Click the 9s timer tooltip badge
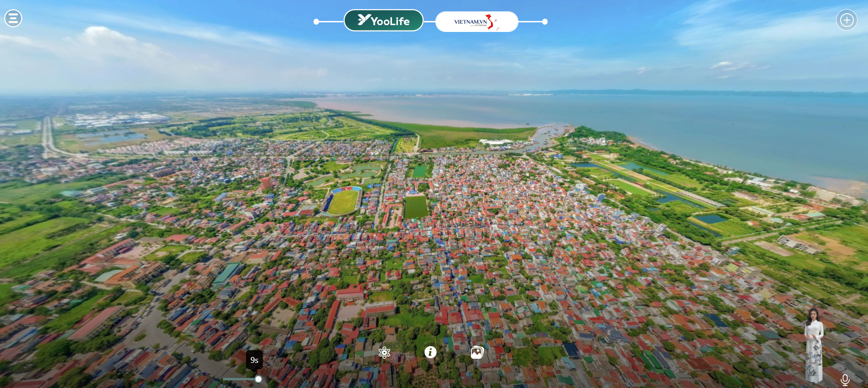This screenshot has height=388, width=868. 254,360
